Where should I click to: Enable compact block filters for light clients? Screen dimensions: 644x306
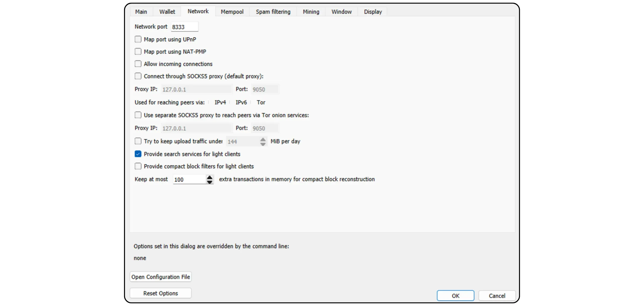point(138,166)
